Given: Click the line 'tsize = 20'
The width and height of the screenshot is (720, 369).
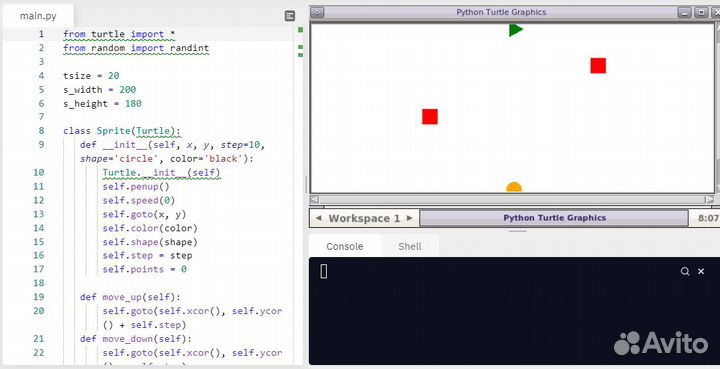Looking at the screenshot, I should click(x=91, y=76).
